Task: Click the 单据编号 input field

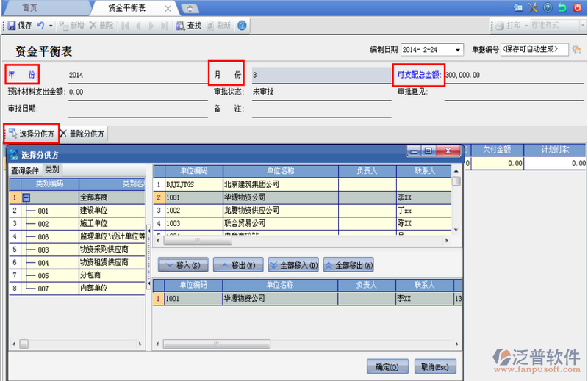Action: 534,49
